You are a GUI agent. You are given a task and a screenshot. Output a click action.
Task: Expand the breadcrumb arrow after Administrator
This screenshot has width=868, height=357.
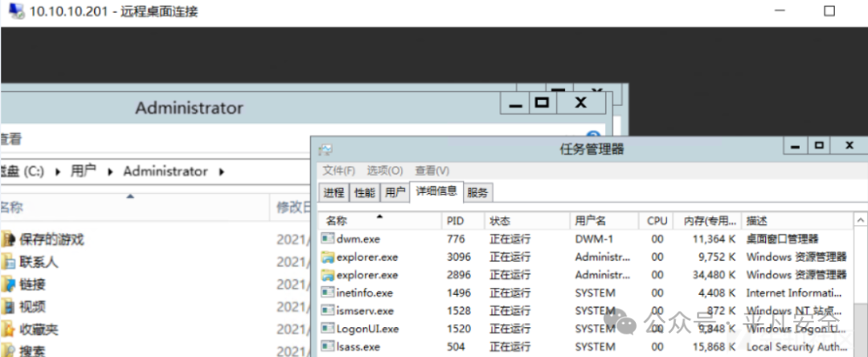(222, 172)
